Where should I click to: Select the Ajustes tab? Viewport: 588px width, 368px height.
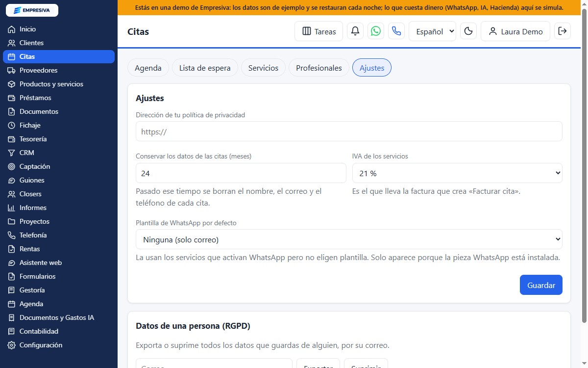pyautogui.click(x=372, y=68)
